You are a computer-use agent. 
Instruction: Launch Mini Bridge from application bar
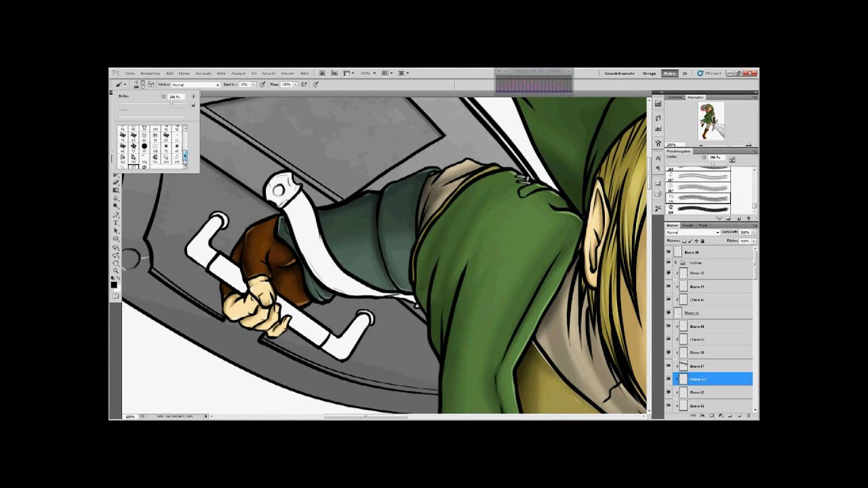click(334, 73)
